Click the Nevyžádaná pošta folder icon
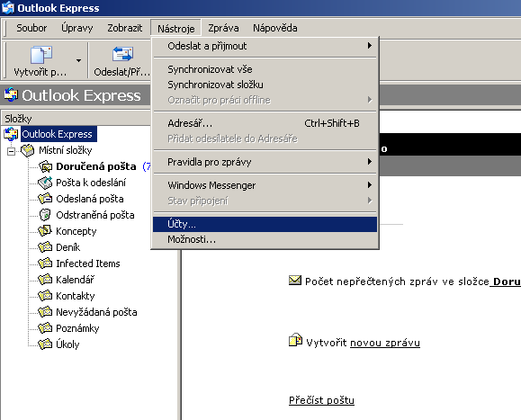The width and height of the screenshot is (521, 420). tap(45, 312)
